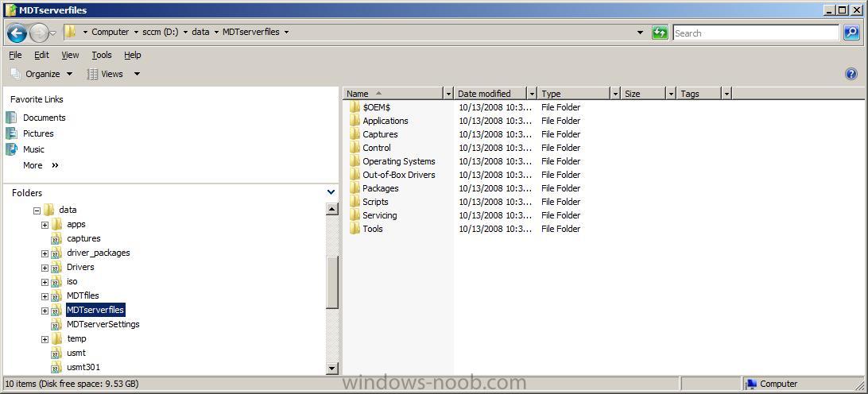Screen dimensions: 868x394
Task: Click inside the Search input box
Action: pyautogui.click(x=756, y=33)
